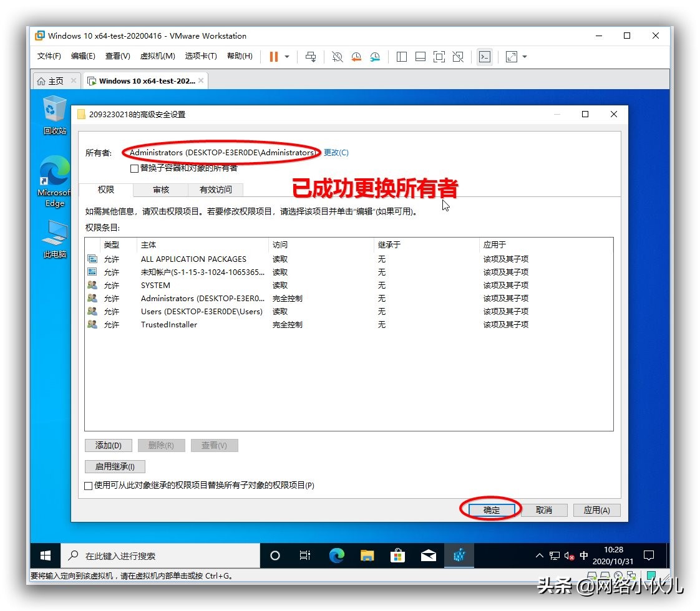The image size is (700, 611).
Task: Open the stretch mode dropdown on the toolbar
Action: pos(525,57)
